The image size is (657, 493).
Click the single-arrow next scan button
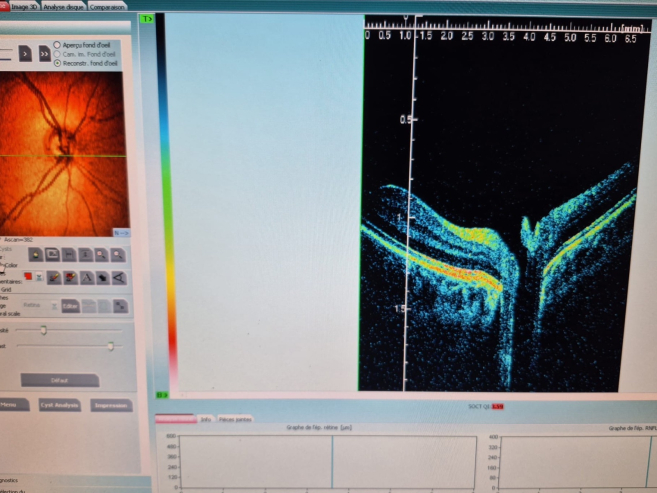point(25,54)
